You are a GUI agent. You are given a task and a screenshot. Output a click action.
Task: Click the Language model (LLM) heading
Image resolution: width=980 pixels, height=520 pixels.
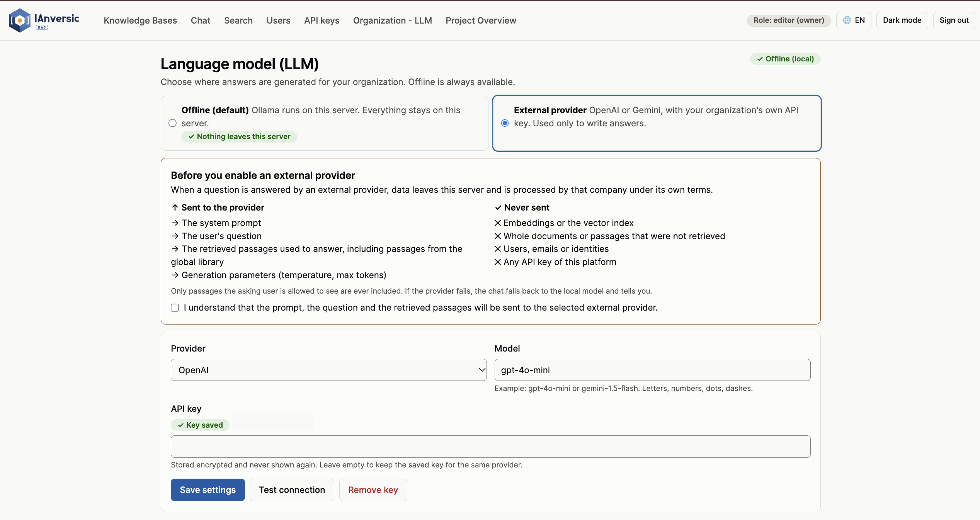(x=240, y=64)
